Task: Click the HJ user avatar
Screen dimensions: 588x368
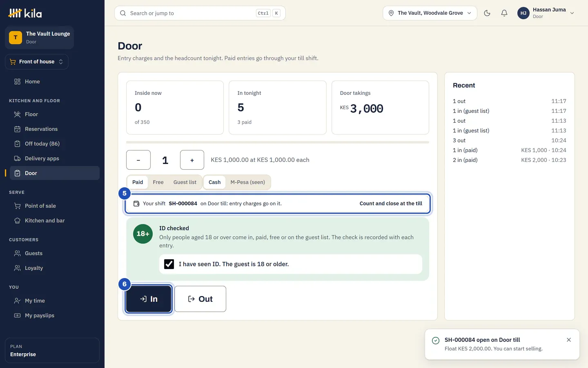Action: click(x=523, y=13)
